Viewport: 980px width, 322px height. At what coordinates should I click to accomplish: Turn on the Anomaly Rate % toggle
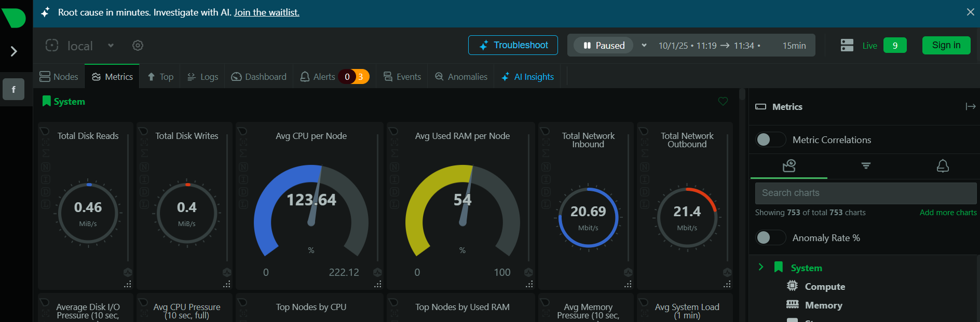(x=770, y=237)
